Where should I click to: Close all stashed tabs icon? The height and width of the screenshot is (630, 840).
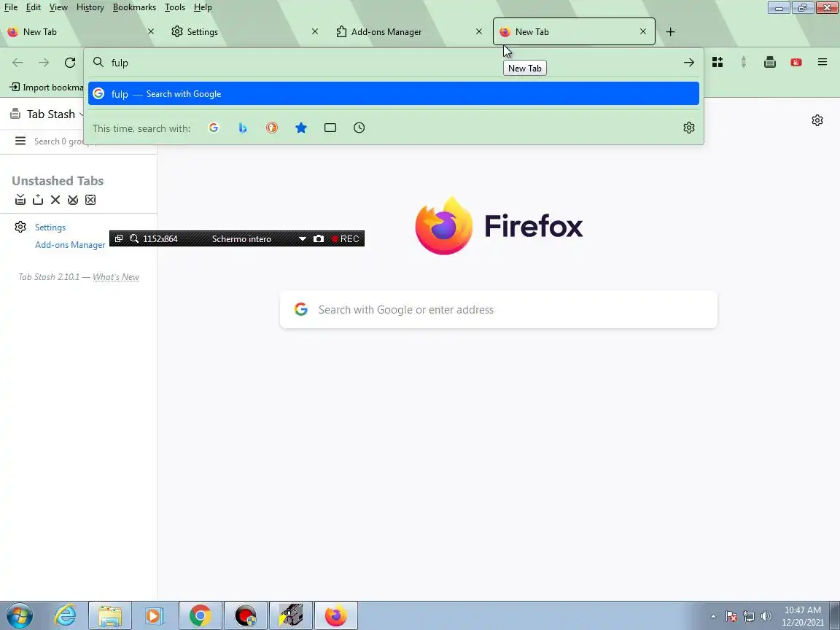73,200
